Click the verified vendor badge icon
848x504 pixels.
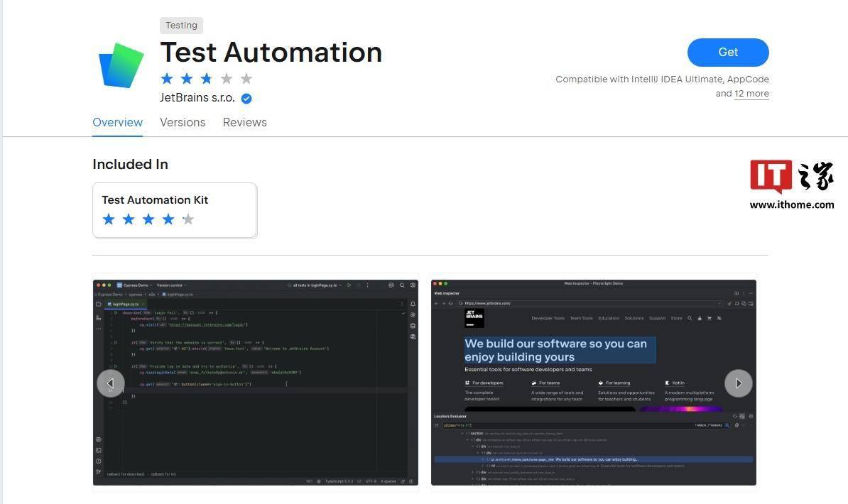click(x=246, y=99)
